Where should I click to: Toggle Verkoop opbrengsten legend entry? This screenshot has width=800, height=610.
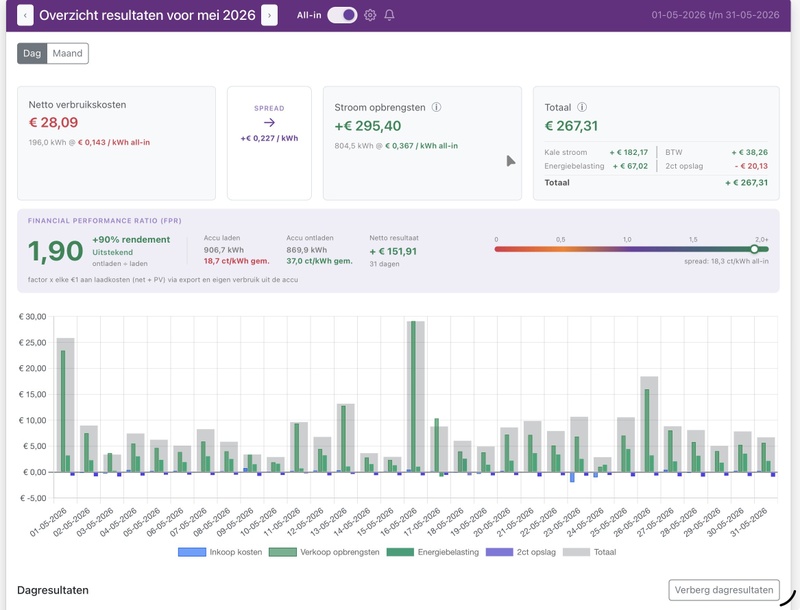(x=324, y=552)
